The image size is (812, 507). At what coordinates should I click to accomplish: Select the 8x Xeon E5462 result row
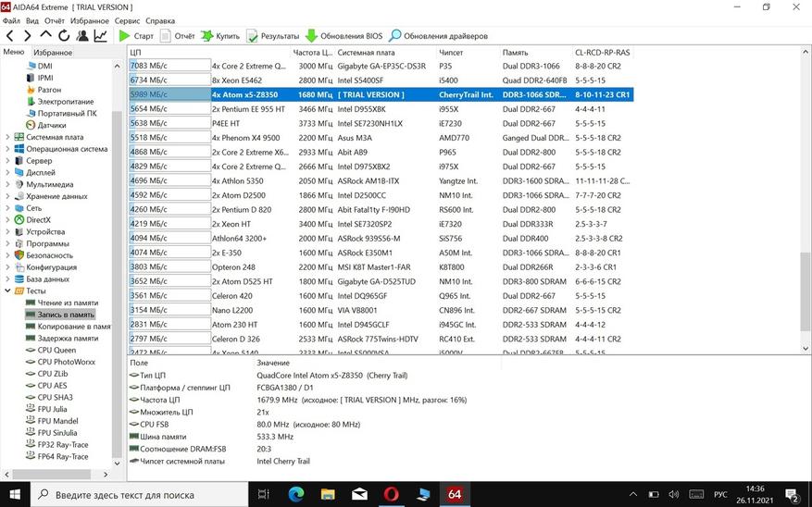click(x=381, y=80)
